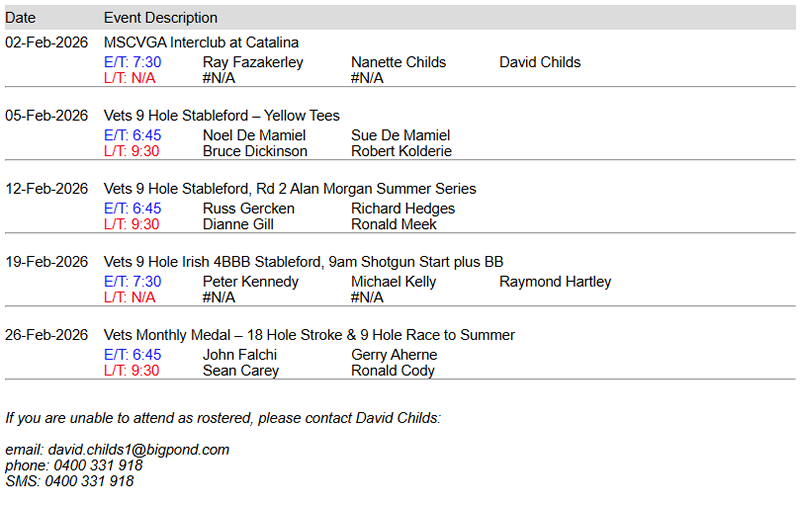Click the david.childs1@bigpond.com email address
Viewport: 800px width, 506px height.
click(138, 450)
